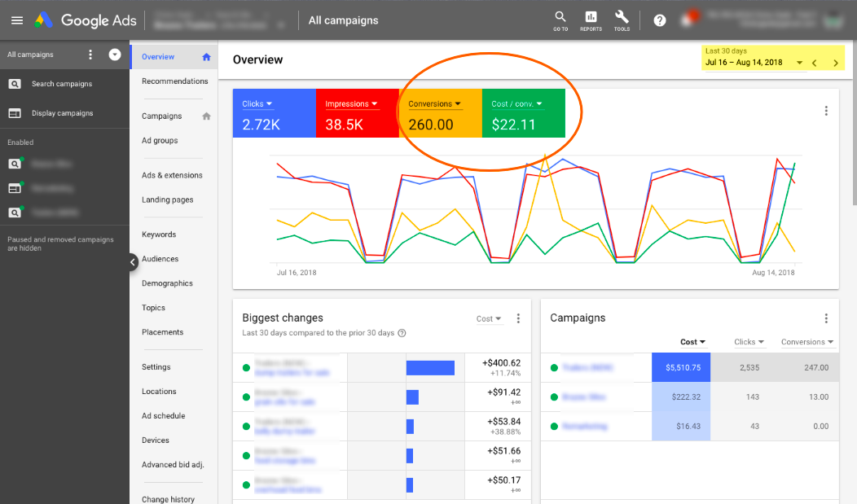Screen dimensions: 857x504
Task: Go to the previous date range
Action: [x=814, y=63]
